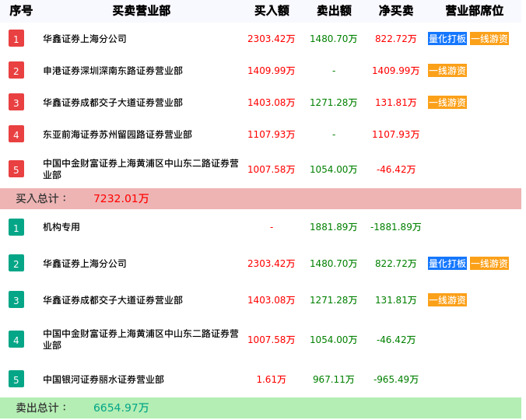Click green rank badge 4 in sell list
This screenshot has height=420, width=526.
(x=16, y=339)
